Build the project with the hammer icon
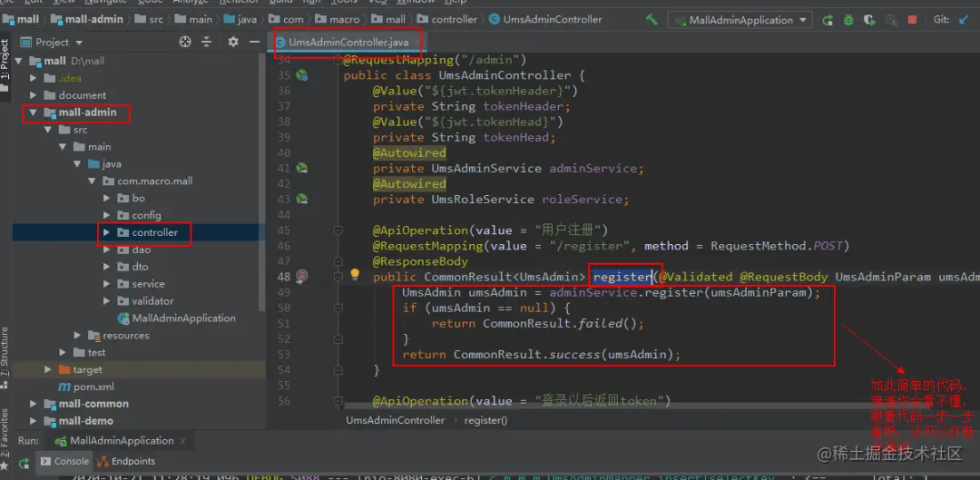Viewport: 980px width, 480px height. tap(652, 19)
